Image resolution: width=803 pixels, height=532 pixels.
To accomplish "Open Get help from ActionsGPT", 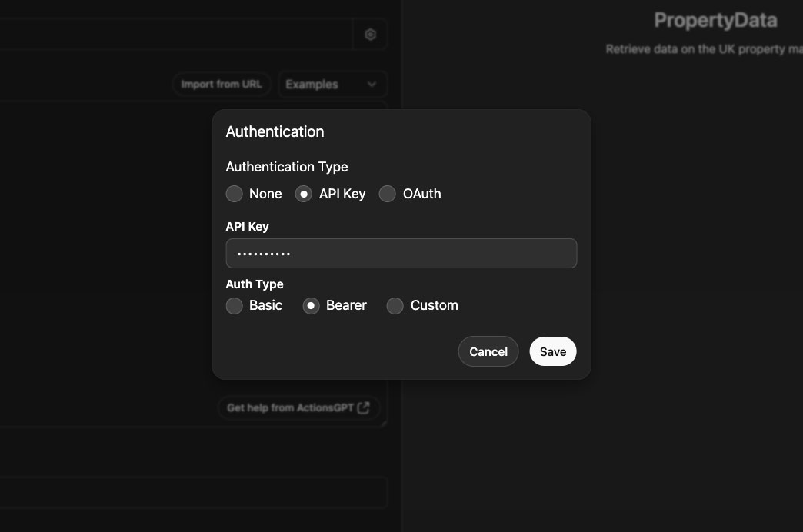I will [298, 407].
